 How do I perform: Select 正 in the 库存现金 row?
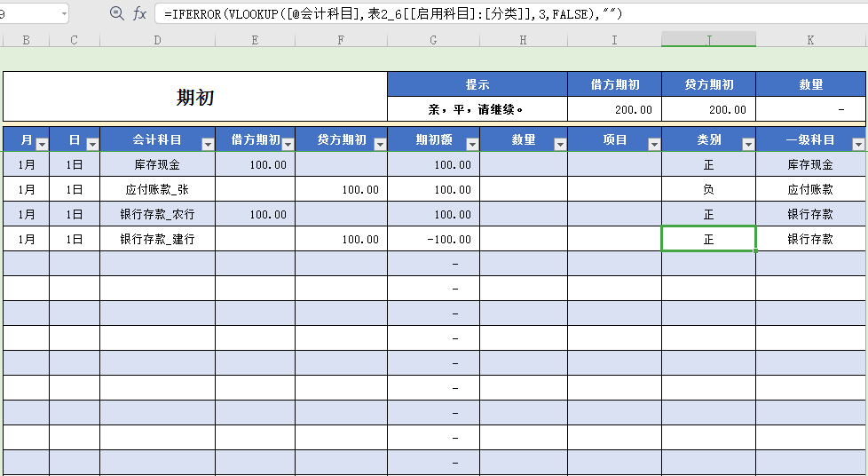[x=708, y=164]
